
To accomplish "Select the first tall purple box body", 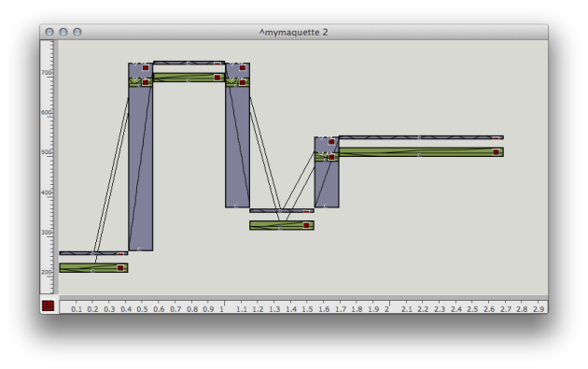I will [141, 169].
